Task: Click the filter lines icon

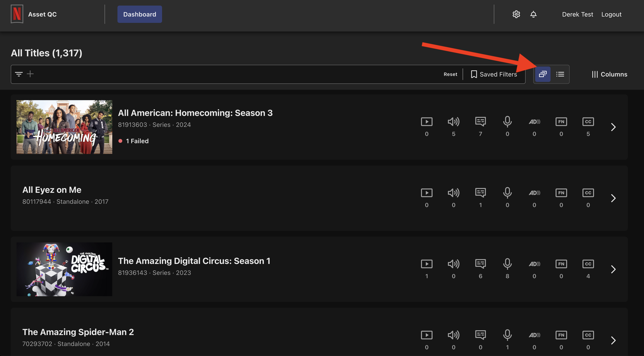Action: click(x=19, y=74)
